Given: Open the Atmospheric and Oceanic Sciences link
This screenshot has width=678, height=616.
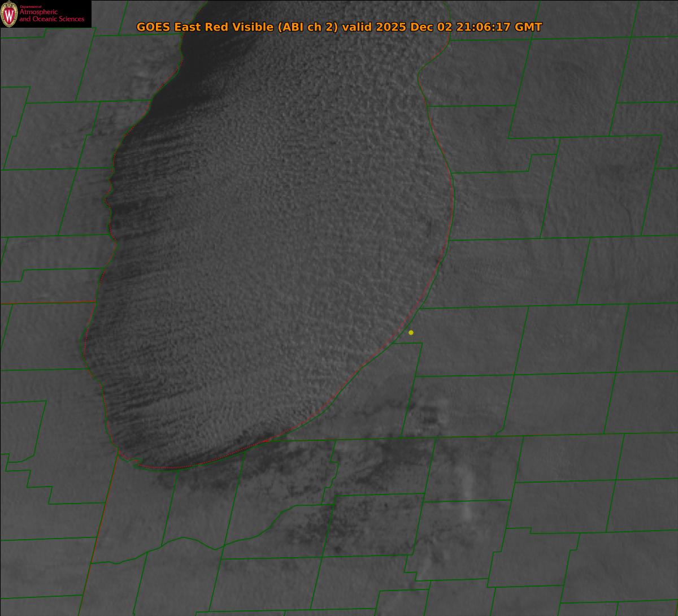Looking at the screenshot, I should point(51,16).
